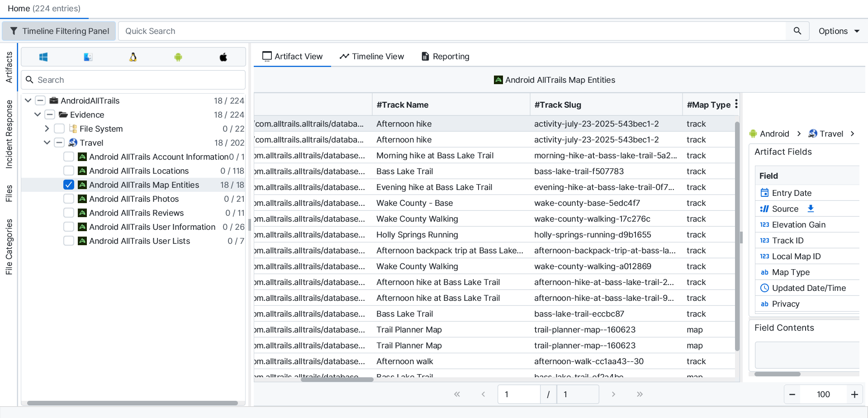Image resolution: width=868 pixels, height=418 pixels.
Task: Collapse the Travel tree node
Action: pyautogui.click(x=47, y=142)
